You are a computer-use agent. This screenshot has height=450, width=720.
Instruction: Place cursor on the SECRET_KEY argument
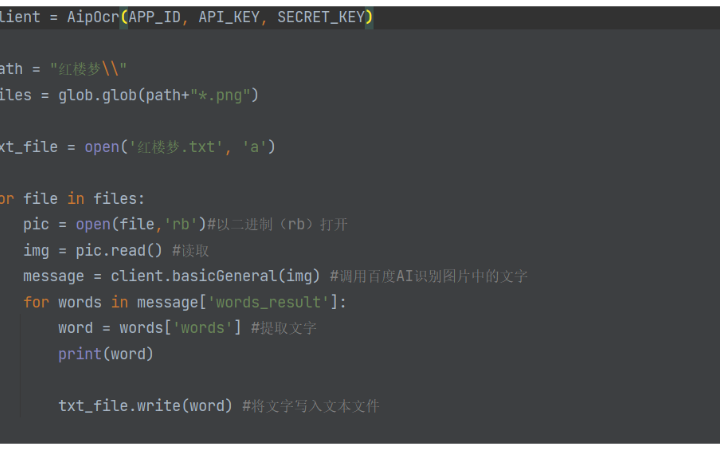[x=321, y=17]
